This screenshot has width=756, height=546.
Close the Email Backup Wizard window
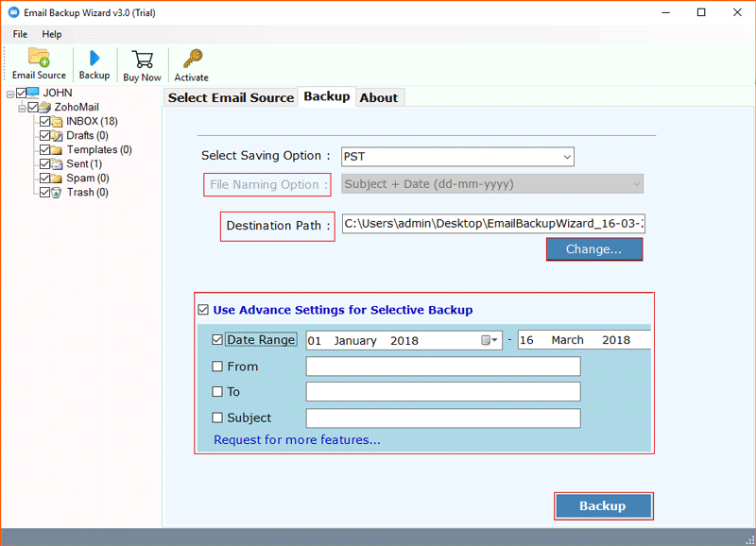[737, 12]
